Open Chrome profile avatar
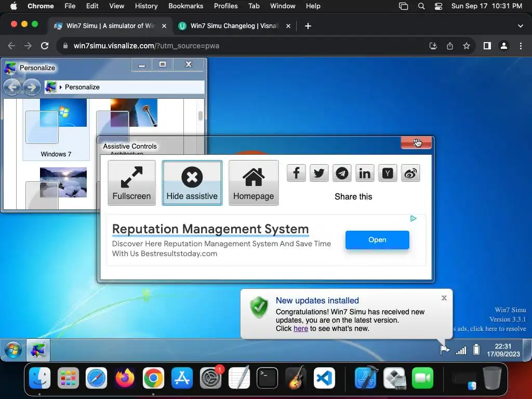 coord(504,46)
